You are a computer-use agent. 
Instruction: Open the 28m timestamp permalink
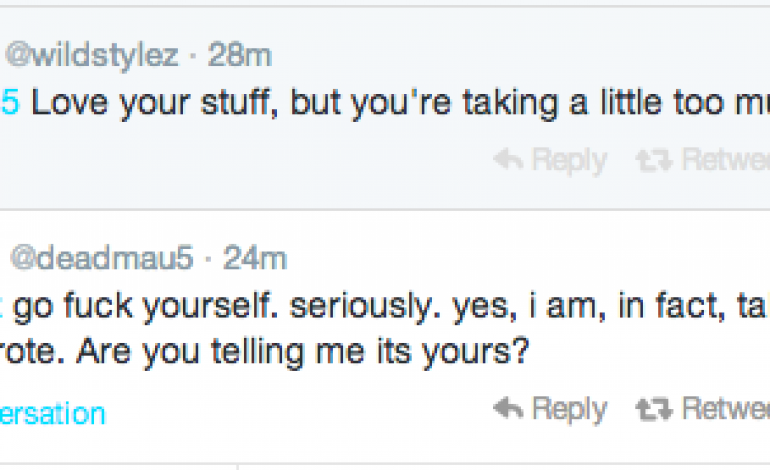(239, 54)
